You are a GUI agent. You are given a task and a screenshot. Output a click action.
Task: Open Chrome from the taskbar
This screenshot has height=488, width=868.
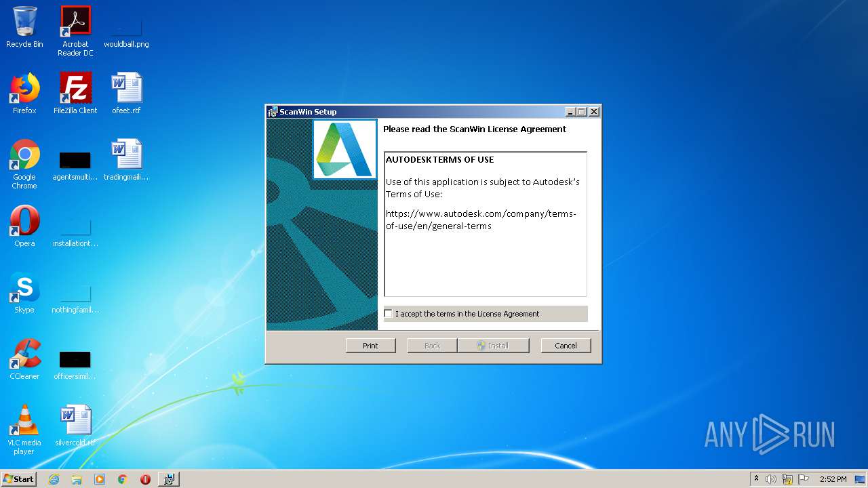pyautogui.click(x=122, y=479)
